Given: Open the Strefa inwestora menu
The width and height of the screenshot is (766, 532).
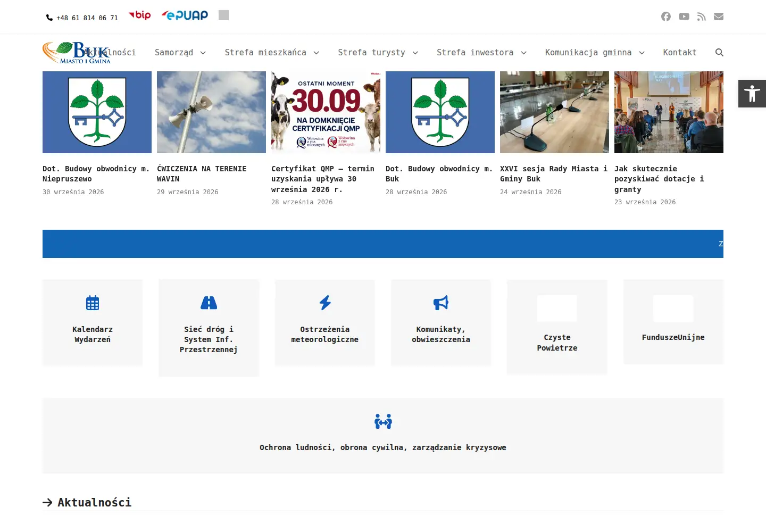Looking at the screenshot, I should pyautogui.click(x=475, y=52).
